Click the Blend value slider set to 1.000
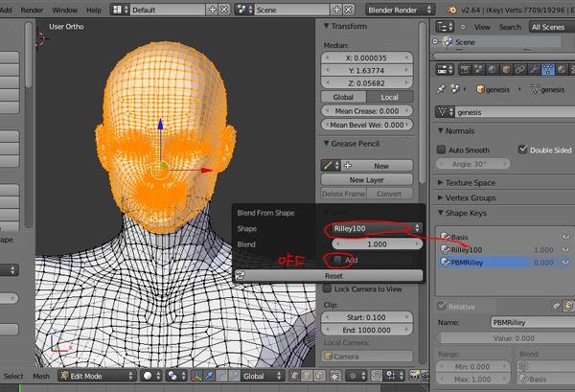575x392 pixels. (x=377, y=244)
